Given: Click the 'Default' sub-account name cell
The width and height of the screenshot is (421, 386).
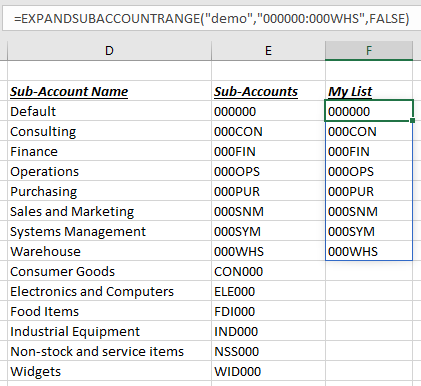Looking at the screenshot, I should point(109,111).
